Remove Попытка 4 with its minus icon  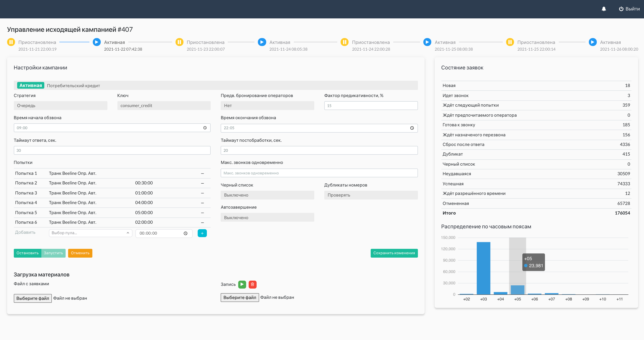click(202, 203)
